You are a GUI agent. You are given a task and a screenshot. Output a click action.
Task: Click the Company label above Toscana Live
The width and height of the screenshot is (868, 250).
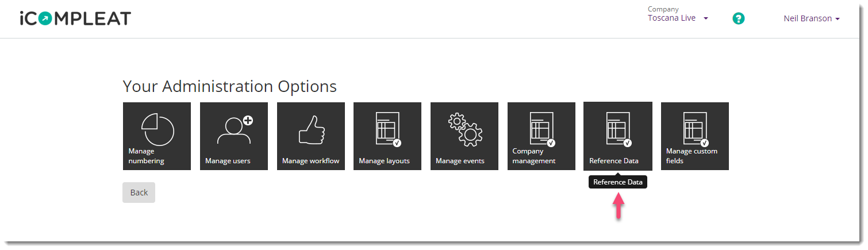click(663, 9)
